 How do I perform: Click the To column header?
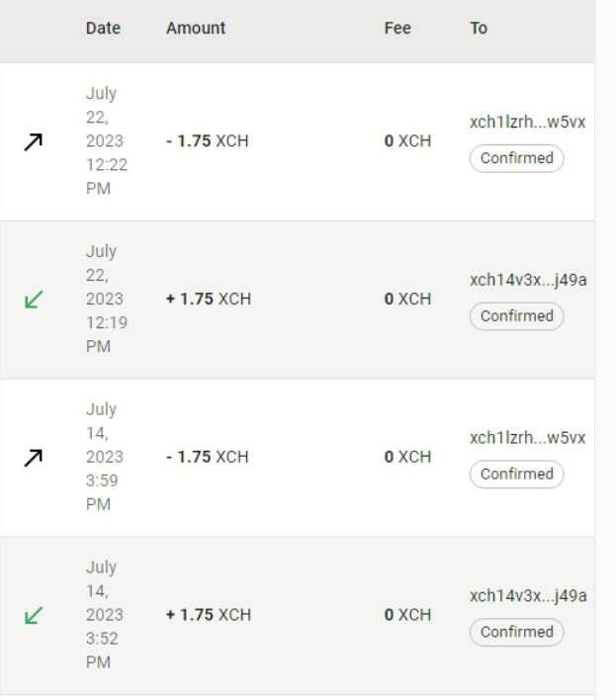479,28
